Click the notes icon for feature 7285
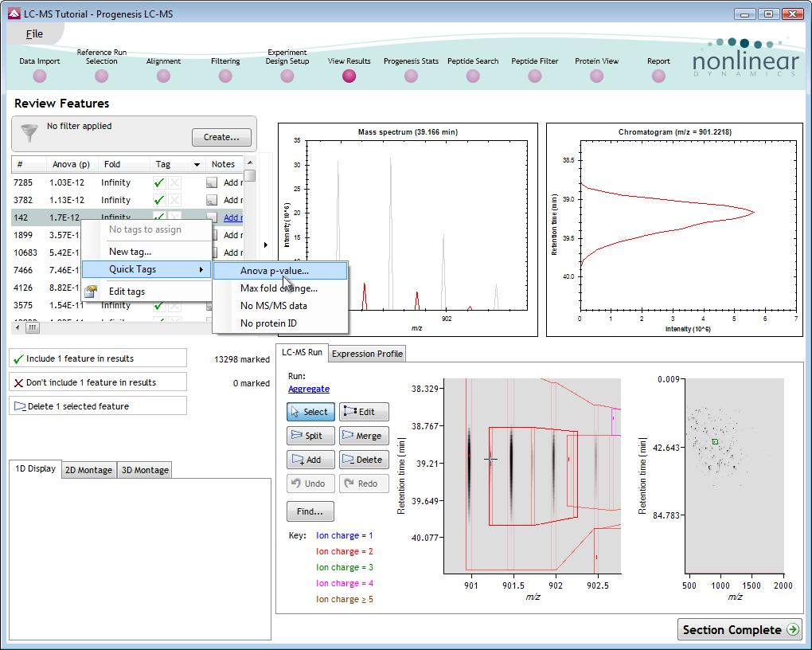The width and height of the screenshot is (812, 650). (x=211, y=182)
